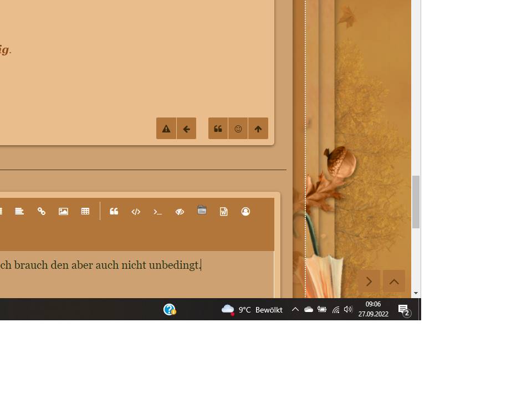Click the left arrow reply button
This screenshot has width=532, height=399.
[x=186, y=129]
